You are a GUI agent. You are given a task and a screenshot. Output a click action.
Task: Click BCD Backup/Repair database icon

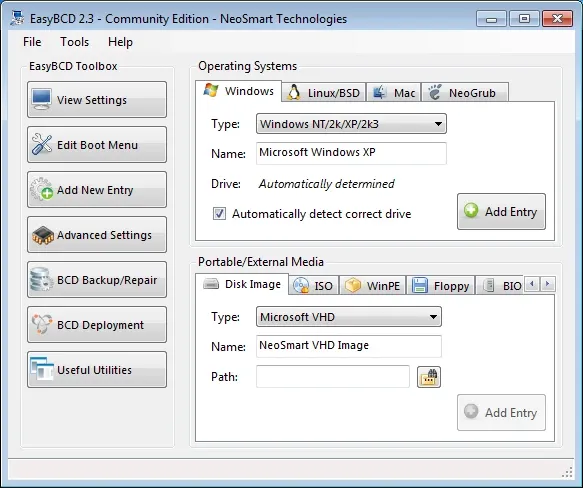(x=41, y=279)
